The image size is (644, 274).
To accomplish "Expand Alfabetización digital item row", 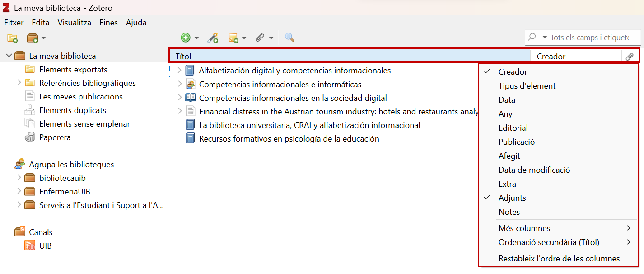I will (x=179, y=71).
